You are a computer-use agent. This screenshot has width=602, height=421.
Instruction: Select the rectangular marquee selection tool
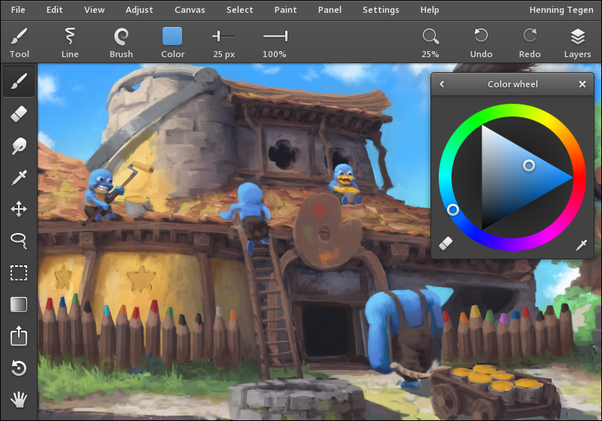click(19, 273)
